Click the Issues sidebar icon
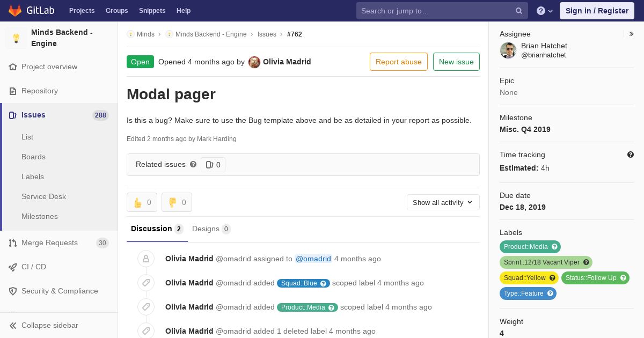Screen dimensions: 644x338 click(13, 115)
